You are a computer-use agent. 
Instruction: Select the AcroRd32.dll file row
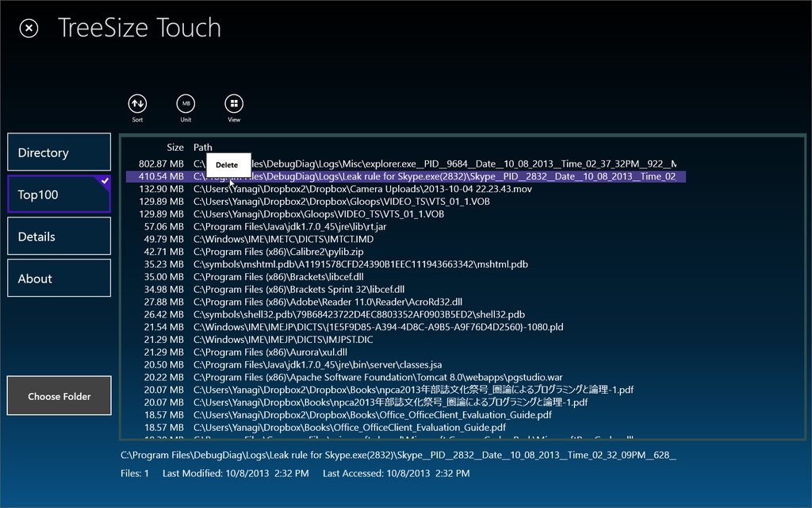pyautogui.click(x=405, y=302)
